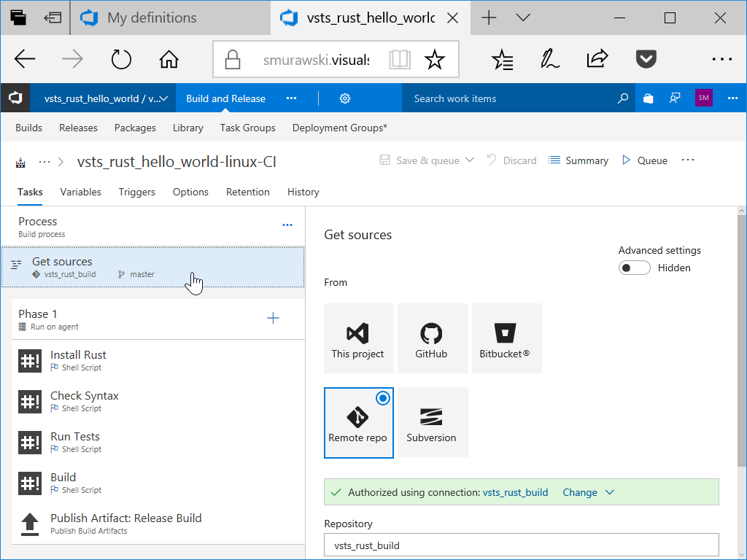Open the set aside tabs panel
Viewport: 747px width, 560px height.
(18, 17)
